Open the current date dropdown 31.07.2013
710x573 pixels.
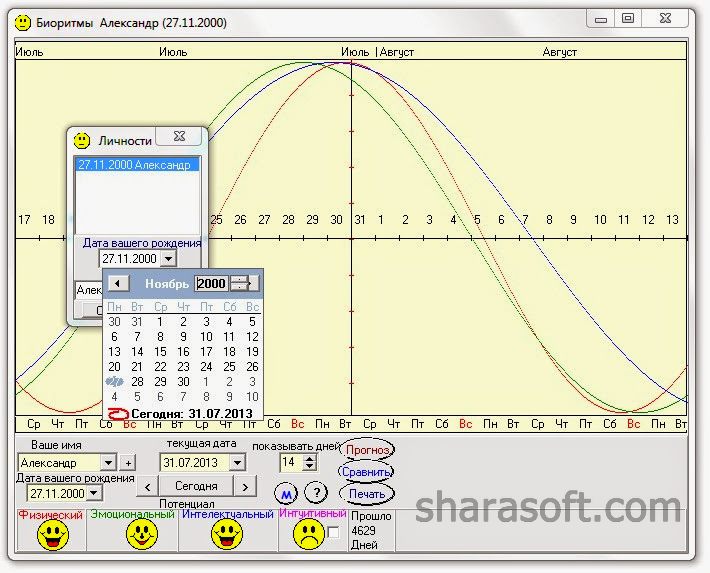point(237,462)
